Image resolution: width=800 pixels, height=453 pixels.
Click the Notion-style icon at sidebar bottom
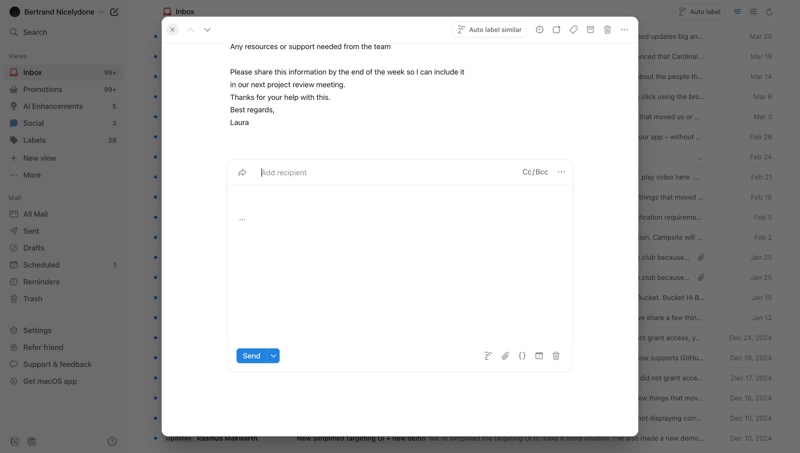click(x=15, y=441)
